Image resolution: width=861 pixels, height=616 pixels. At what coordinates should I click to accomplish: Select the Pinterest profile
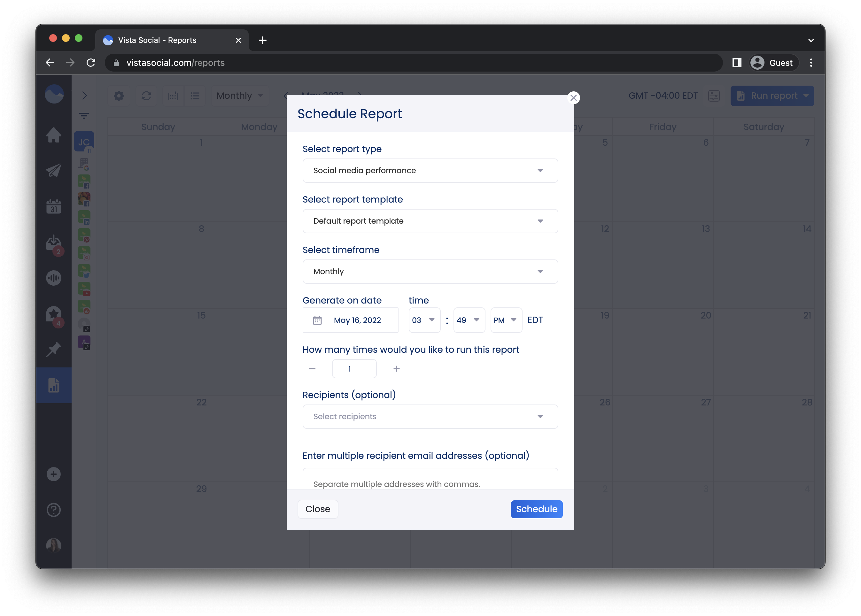(x=84, y=235)
